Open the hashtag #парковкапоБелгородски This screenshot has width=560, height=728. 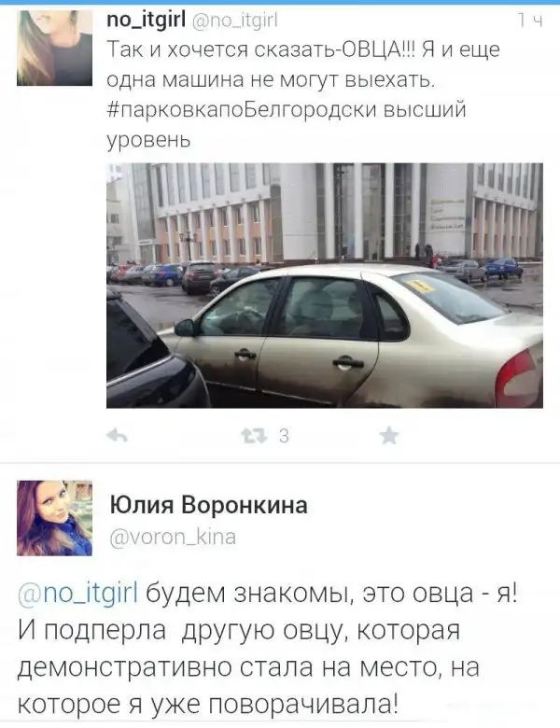pyautogui.click(x=242, y=110)
